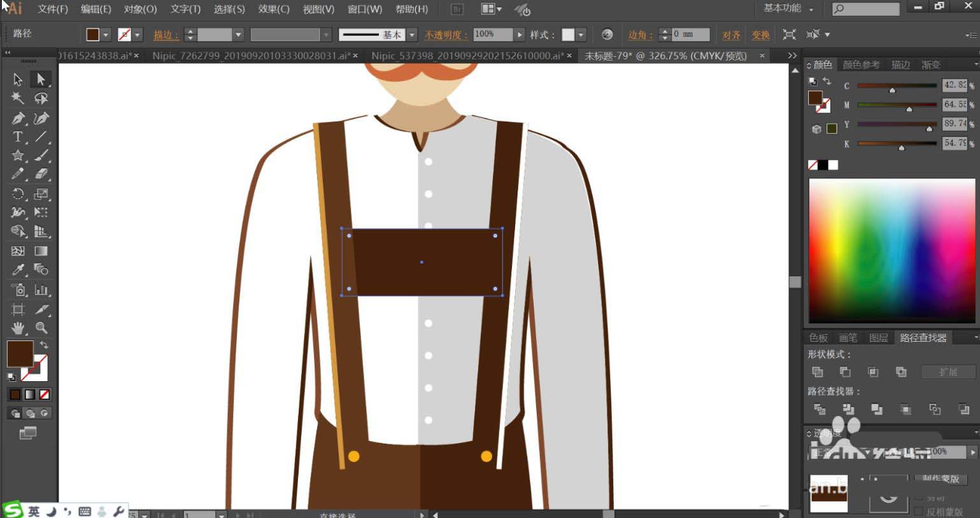Click the Divide pathfinder icon
The width and height of the screenshot is (980, 518).
tap(820, 409)
